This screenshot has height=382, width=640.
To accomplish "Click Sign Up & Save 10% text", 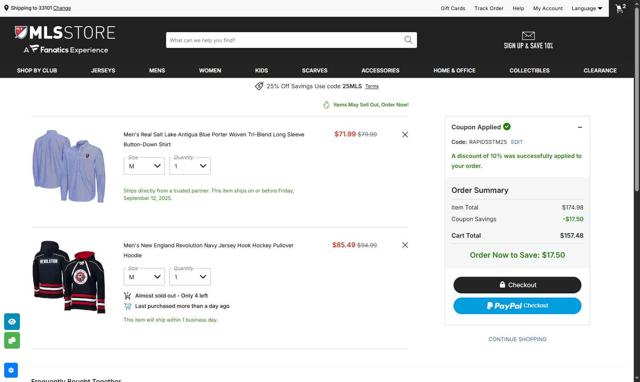I will pos(528,46).
